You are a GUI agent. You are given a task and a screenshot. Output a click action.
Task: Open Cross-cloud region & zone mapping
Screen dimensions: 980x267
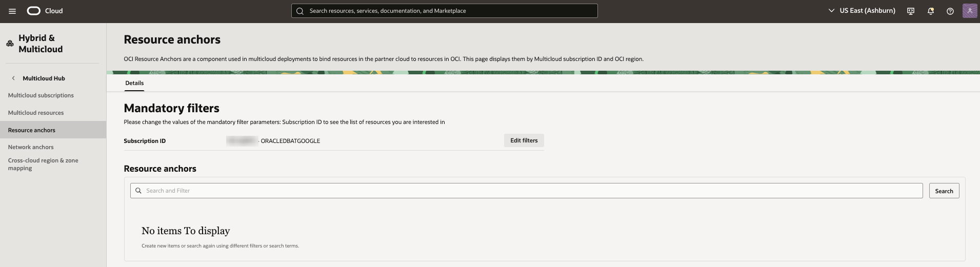pos(43,164)
